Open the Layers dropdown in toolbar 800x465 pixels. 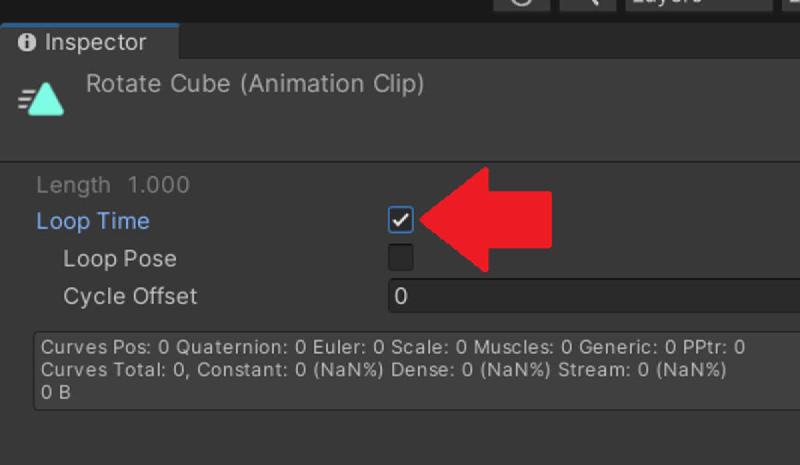click(x=698, y=4)
